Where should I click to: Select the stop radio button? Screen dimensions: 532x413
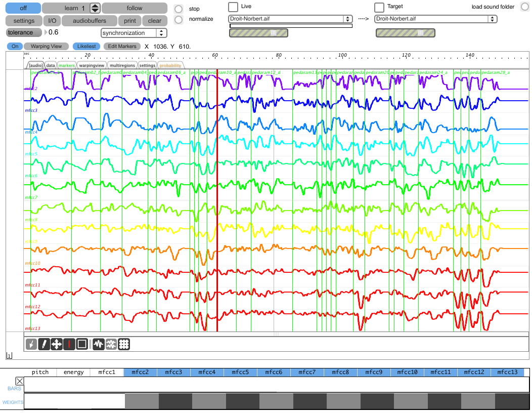(x=179, y=9)
